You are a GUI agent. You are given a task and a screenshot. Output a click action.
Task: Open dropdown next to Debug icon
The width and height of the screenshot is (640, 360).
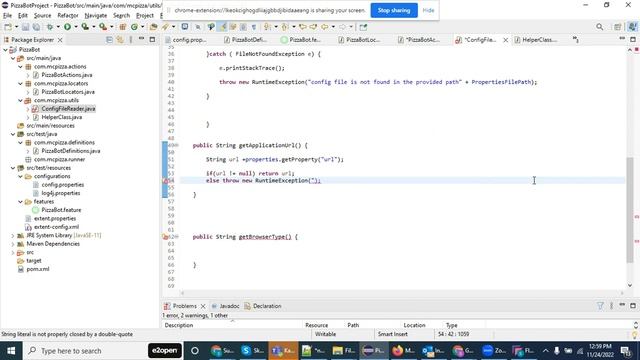pos(58,27)
